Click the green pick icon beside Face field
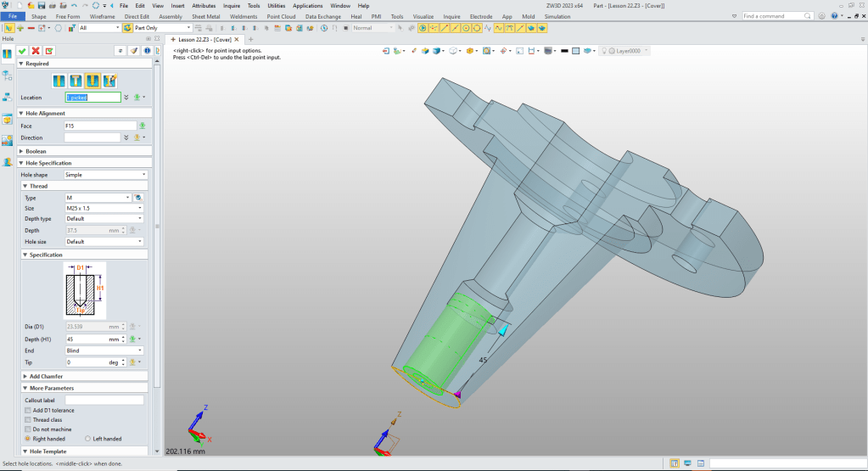Image resolution: width=868 pixels, height=471 pixels. tap(143, 126)
